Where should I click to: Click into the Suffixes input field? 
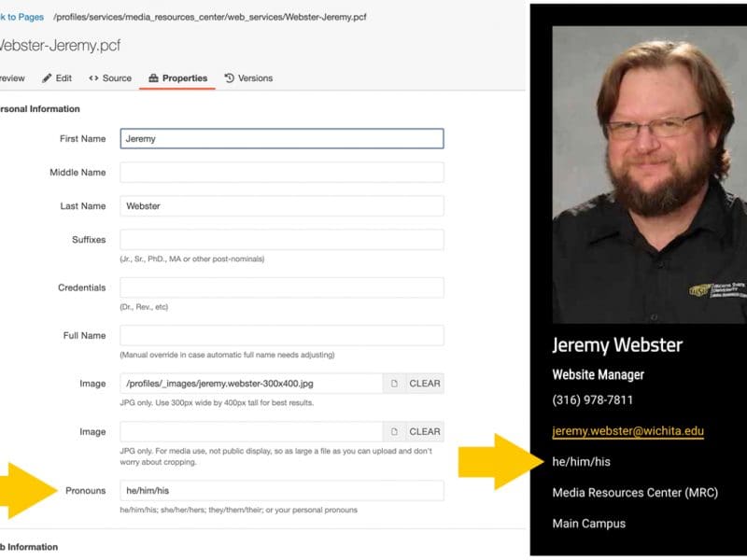point(282,240)
